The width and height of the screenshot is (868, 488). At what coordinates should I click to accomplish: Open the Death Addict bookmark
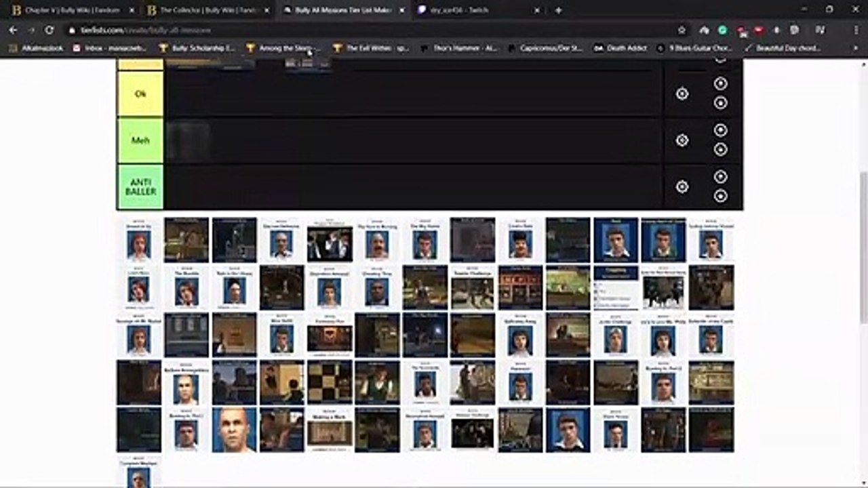[x=620, y=48]
